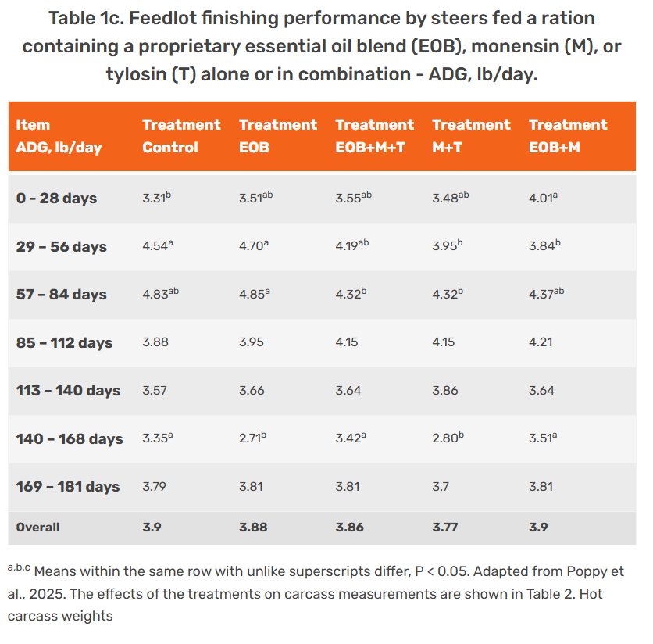Select the Treatment Control column header
Image resolution: width=653 pixels, height=644 pixels.
coord(181,136)
